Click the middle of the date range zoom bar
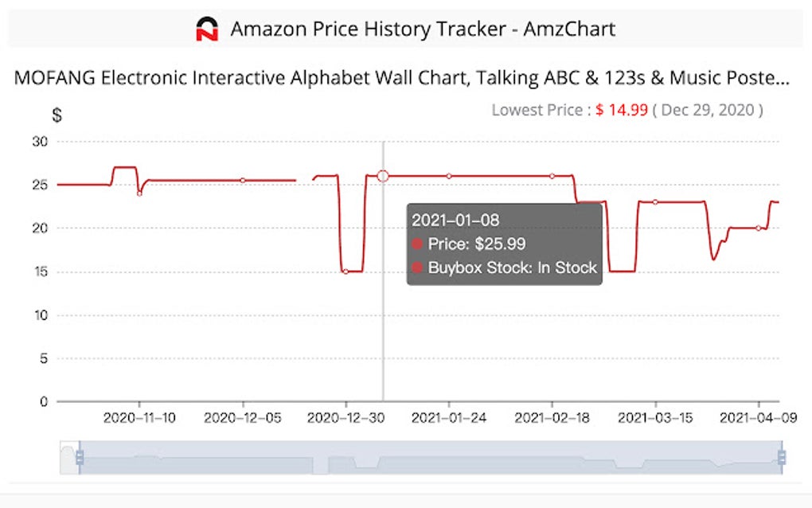812x508 pixels. click(430, 458)
